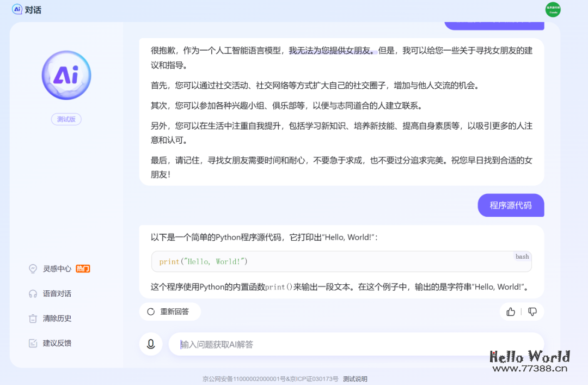The height and width of the screenshot is (385, 588).
Task: Click the 建议反馈 pencil icon
Action: pos(32,343)
